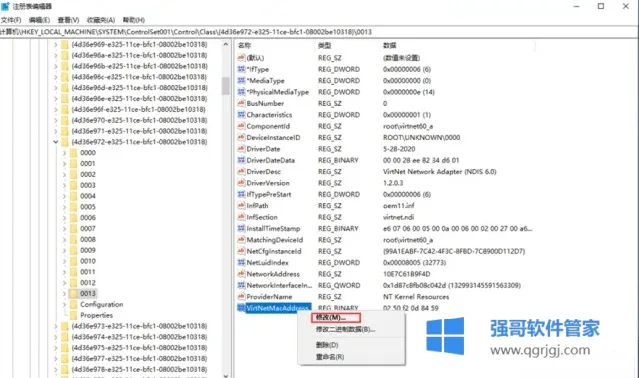This screenshot has width=639, height=378.
Task: Click the *PhysicalMediaType value icon
Action: 241,92
